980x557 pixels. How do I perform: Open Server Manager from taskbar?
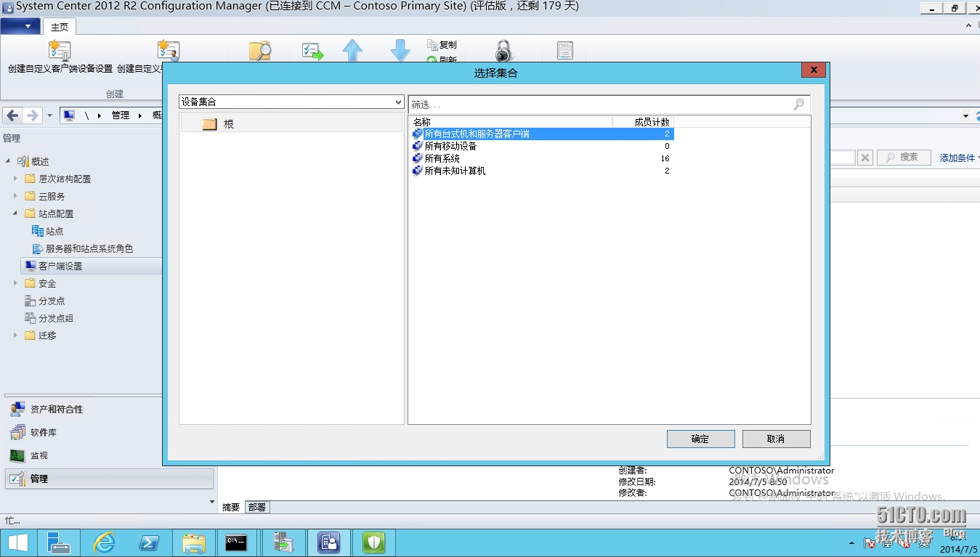pyautogui.click(x=59, y=542)
